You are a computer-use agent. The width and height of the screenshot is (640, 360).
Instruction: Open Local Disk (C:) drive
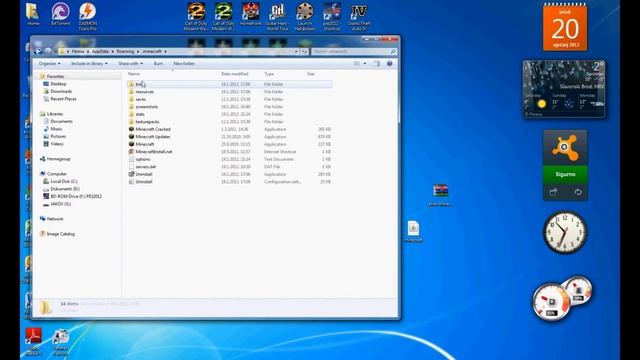click(x=64, y=181)
